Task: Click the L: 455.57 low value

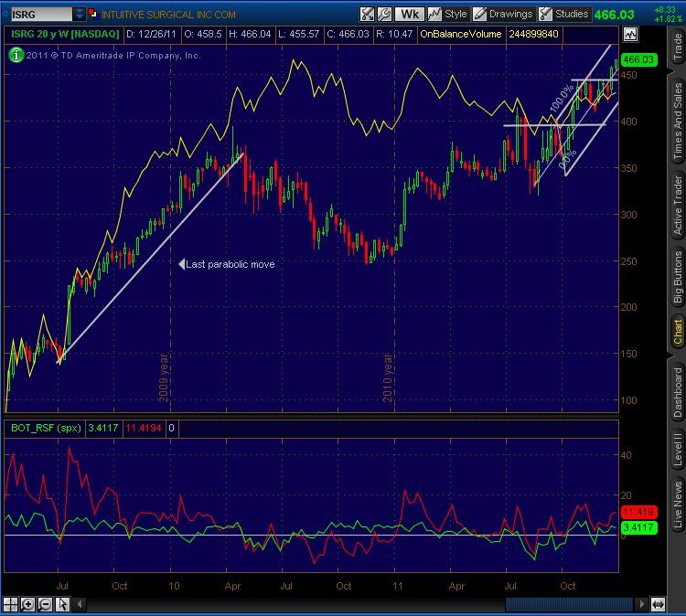Action: pyautogui.click(x=299, y=34)
